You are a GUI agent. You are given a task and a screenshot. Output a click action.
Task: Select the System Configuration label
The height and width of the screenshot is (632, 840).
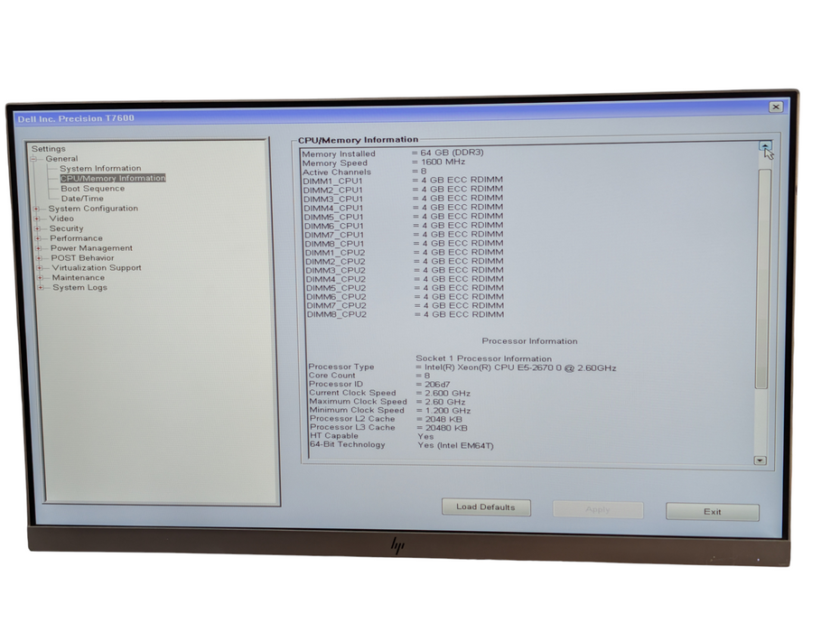coord(93,209)
